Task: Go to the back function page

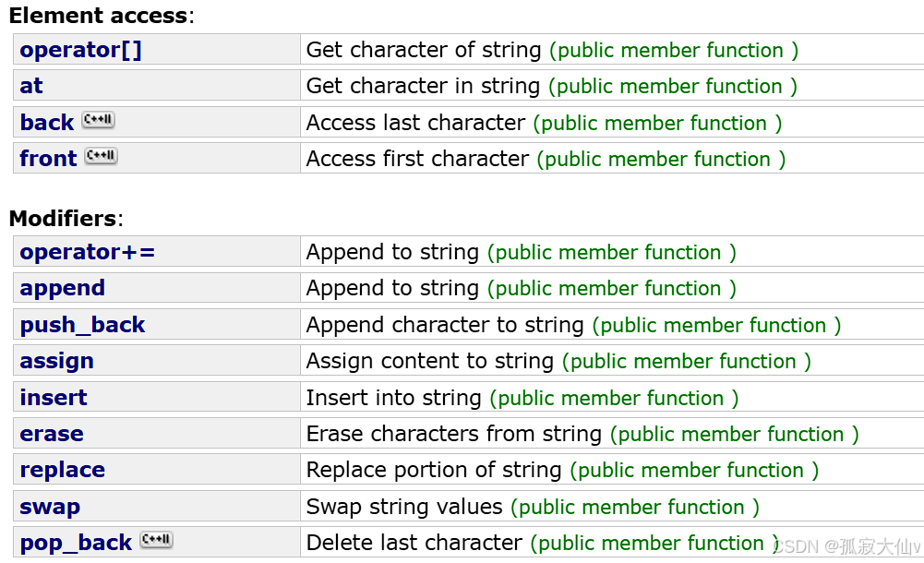Action: click(x=47, y=123)
